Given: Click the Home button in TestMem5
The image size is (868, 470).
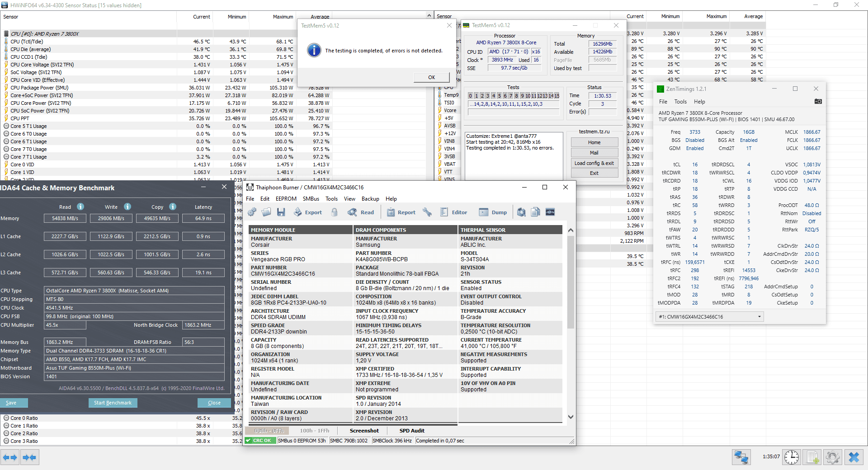Looking at the screenshot, I should click(x=594, y=142).
